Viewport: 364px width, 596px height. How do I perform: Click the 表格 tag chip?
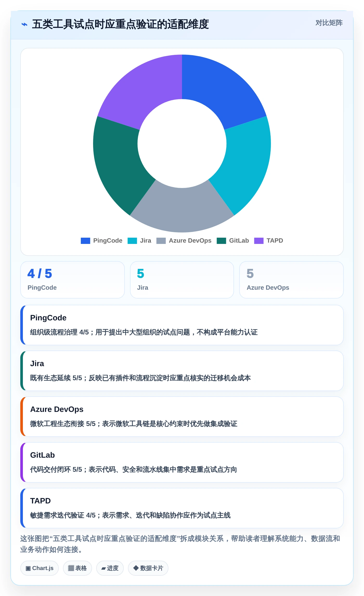pos(77,568)
